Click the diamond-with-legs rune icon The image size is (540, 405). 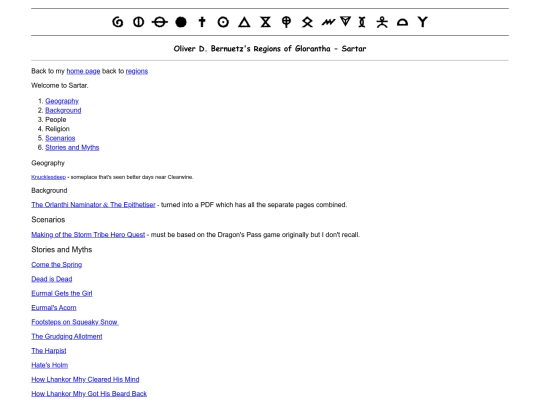[307, 22]
